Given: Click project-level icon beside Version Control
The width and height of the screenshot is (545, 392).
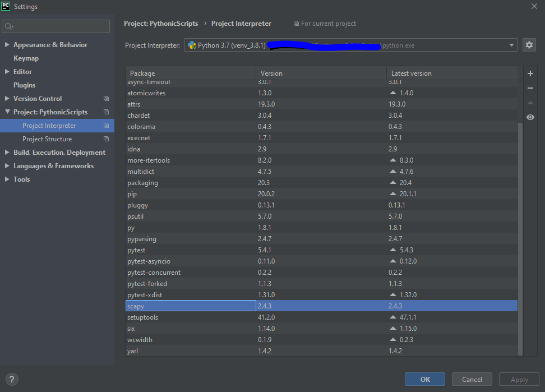Looking at the screenshot, I should tap(106, 99).
